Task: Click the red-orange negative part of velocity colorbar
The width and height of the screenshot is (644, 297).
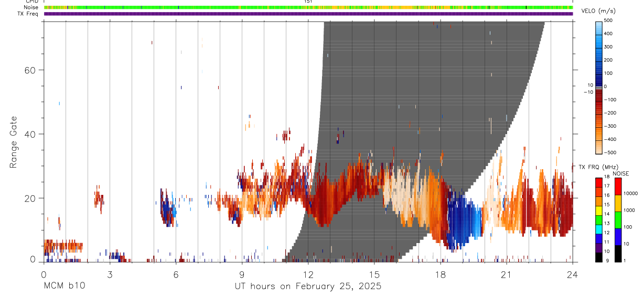Action: (x=599, y=120)
